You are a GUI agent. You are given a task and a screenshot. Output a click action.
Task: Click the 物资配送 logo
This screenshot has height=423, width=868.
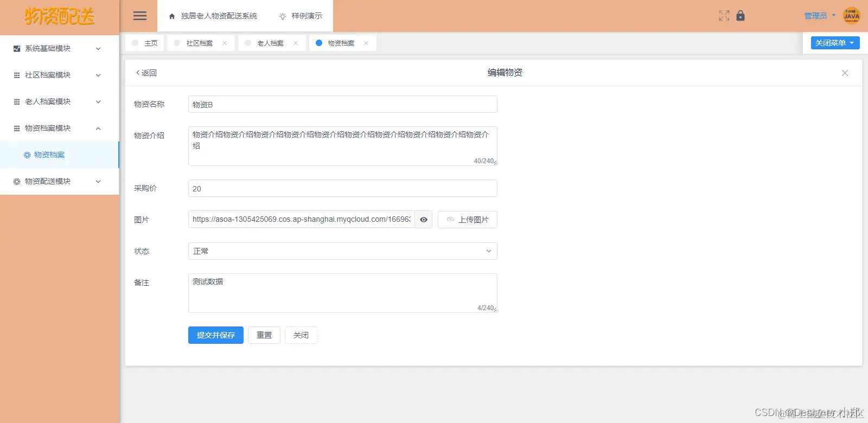point(59,16)
